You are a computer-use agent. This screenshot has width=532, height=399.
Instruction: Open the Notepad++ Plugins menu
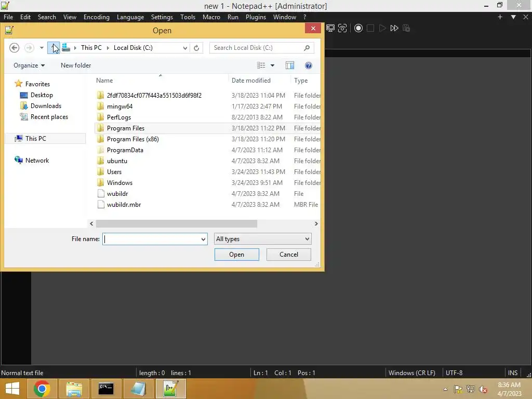tap(256, 17)
